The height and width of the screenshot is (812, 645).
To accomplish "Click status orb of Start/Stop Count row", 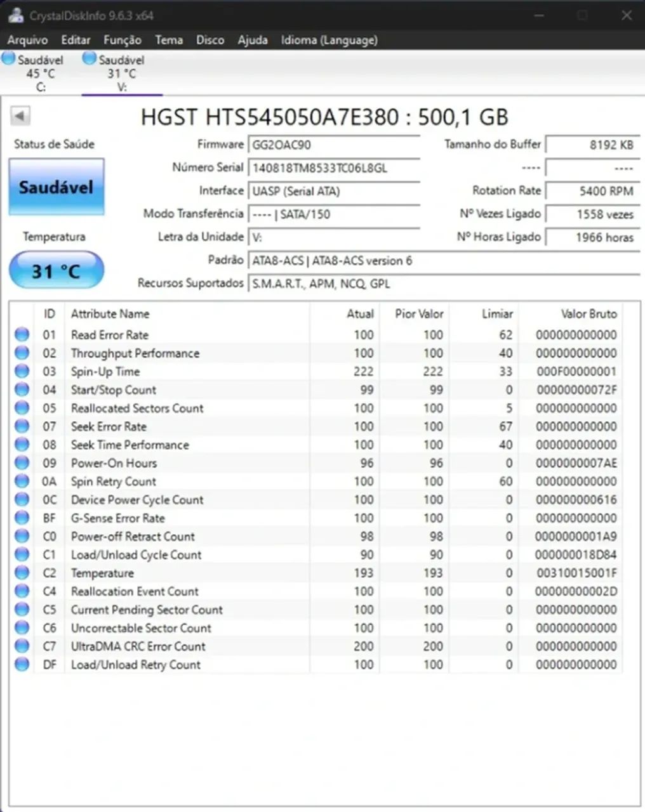I will [22, 390].
